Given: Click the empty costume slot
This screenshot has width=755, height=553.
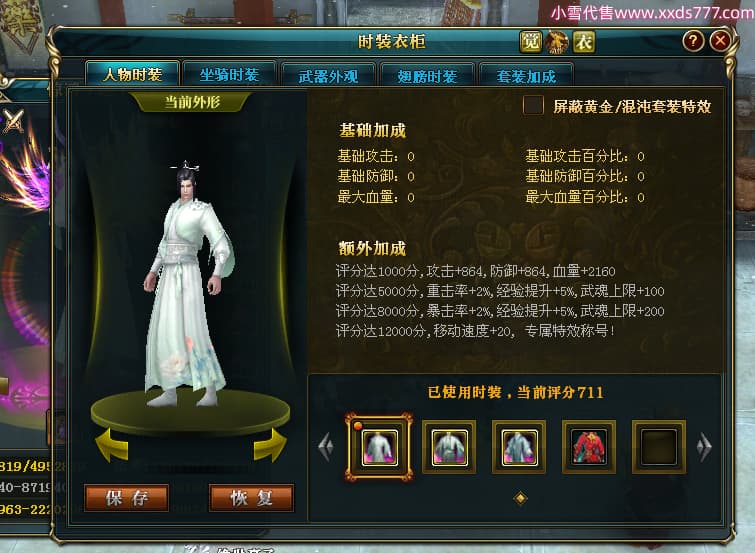Looking at the screenshot, I should pyautogui.click(x=659, y=448).
